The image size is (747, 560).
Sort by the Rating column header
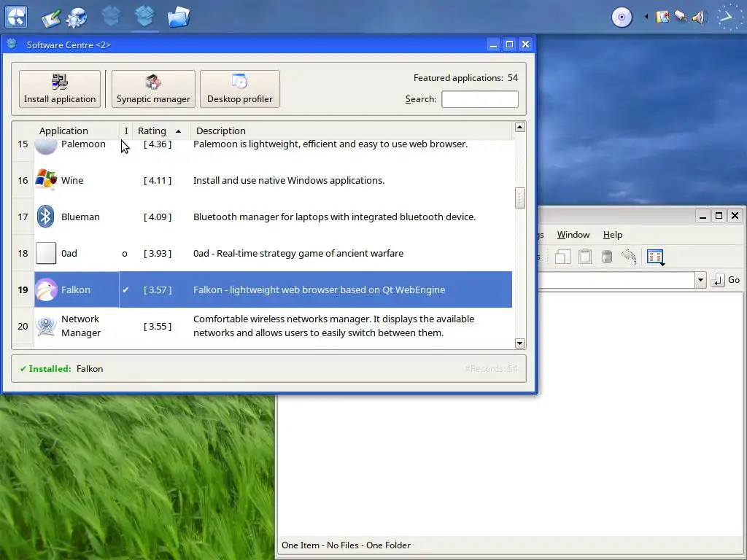[x=161, y=131]
